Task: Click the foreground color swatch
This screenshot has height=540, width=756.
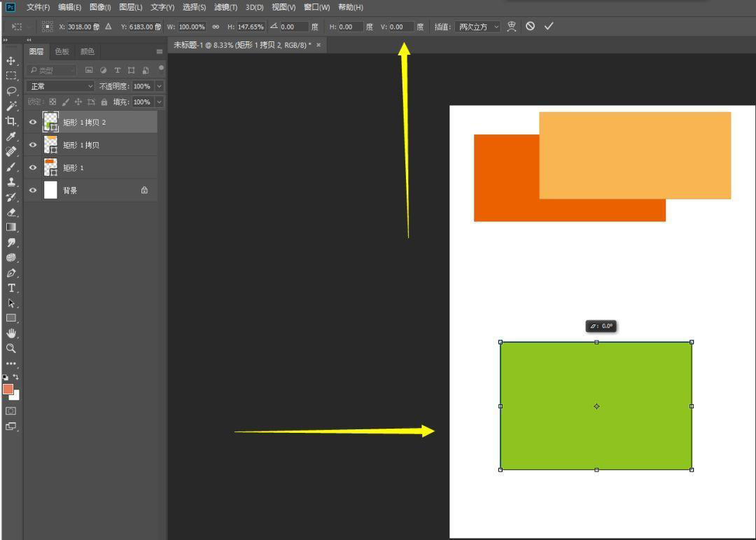Action: click(x=8, y=389)
